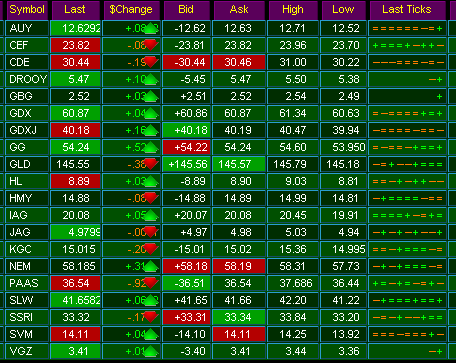Click the red down arrow in CEF row
This screenshot has height=363, width=456.
[x=151, y=45]
